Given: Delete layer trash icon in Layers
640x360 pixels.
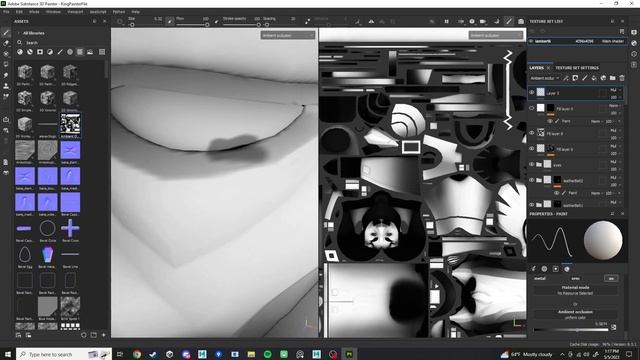Looking at the screenshot, I should [x=622, y=78].
